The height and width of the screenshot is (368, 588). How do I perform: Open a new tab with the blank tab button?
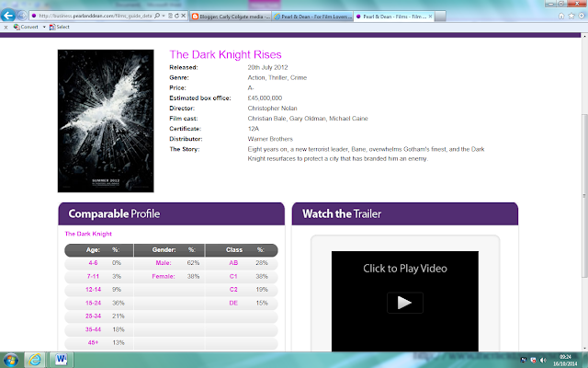[440, 17]
